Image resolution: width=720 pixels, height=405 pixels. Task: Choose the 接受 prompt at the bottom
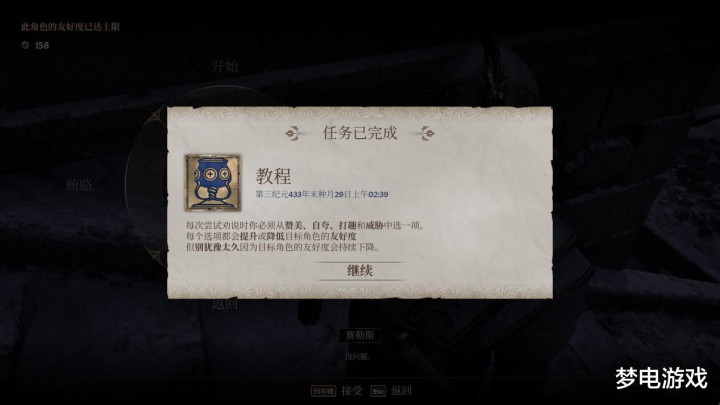(x=352, y=391)
